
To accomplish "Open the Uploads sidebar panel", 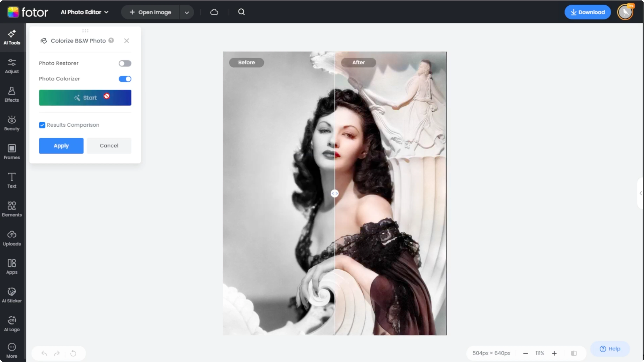I will 12,238.
